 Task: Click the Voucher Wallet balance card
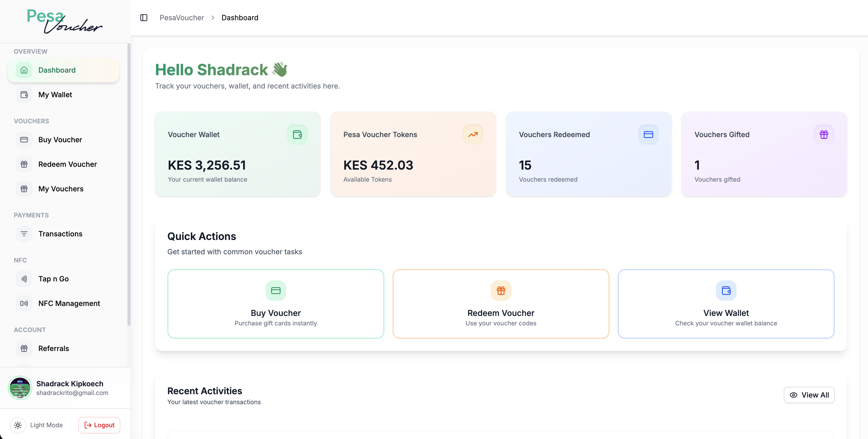coord(237,154)
